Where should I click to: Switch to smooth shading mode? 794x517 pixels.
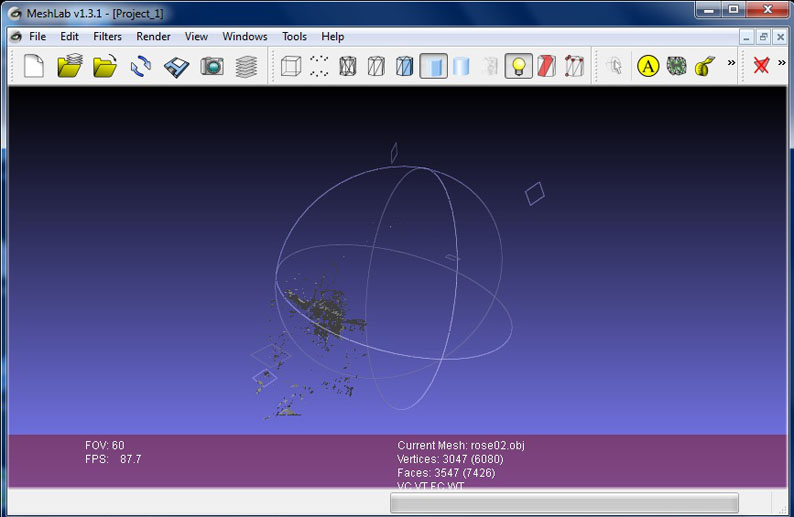pyautogui.click(x=461, y=66)
